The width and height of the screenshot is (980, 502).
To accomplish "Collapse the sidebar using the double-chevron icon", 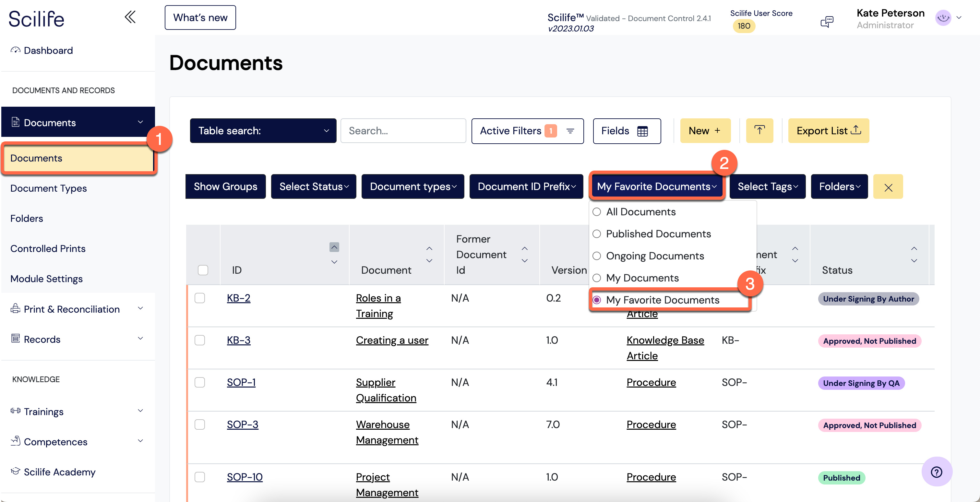I will 130,17.
